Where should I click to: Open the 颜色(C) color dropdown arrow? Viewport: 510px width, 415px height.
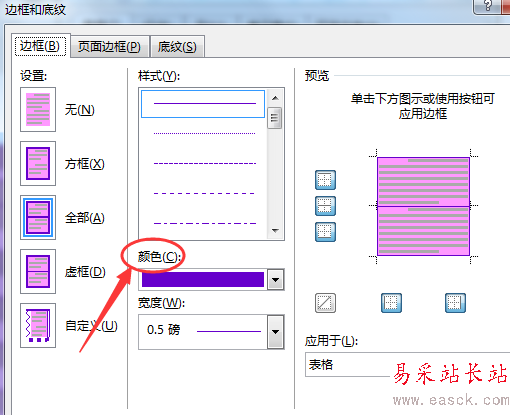tap(275, 280)
